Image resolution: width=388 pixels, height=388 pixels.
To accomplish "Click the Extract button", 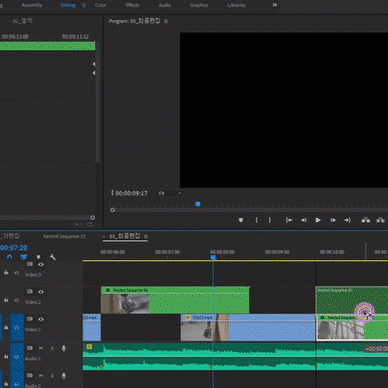I will pyautogui.click(x=380, y=220).
